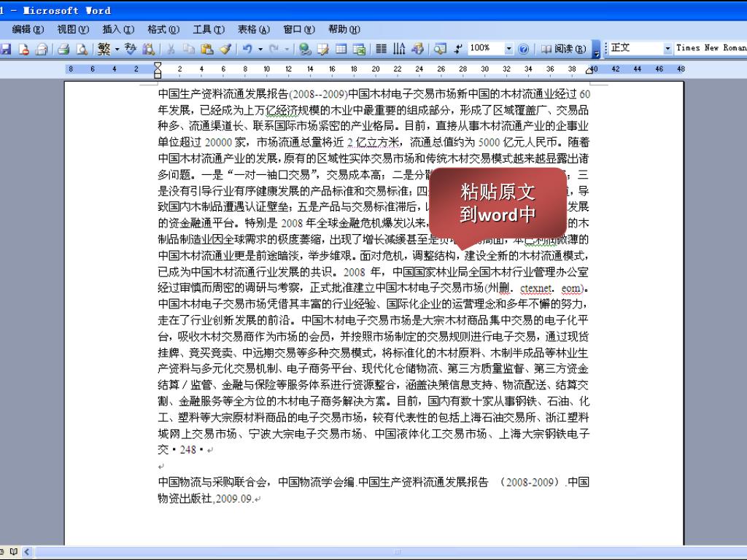
Task: Click the 100% zoom value field
Action: [486, 48]
